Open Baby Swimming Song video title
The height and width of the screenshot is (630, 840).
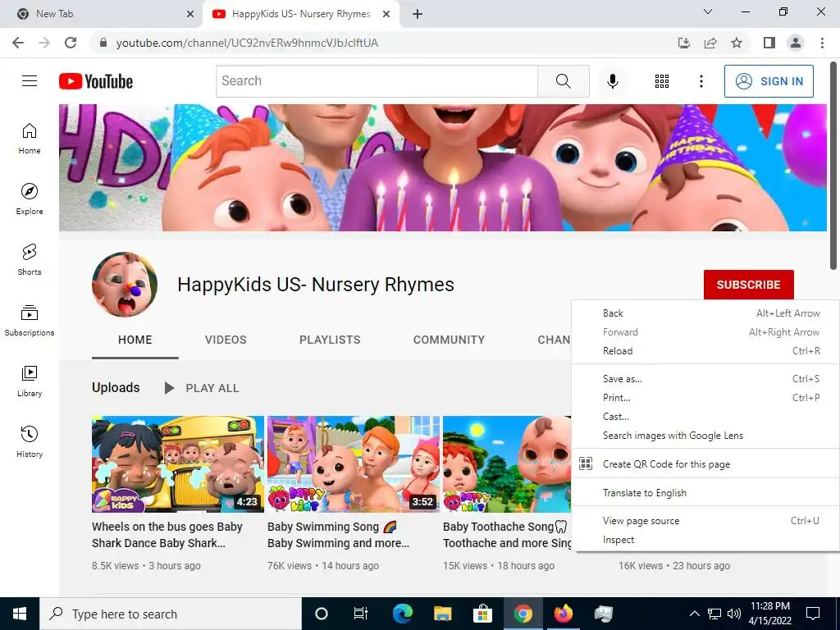tap(338, 535)
